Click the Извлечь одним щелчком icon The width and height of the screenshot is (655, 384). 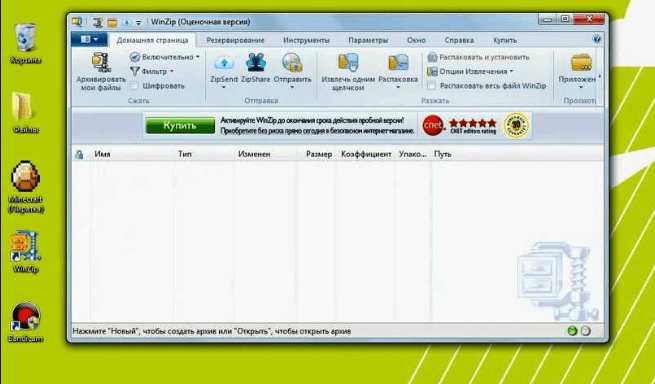point(348,63)
